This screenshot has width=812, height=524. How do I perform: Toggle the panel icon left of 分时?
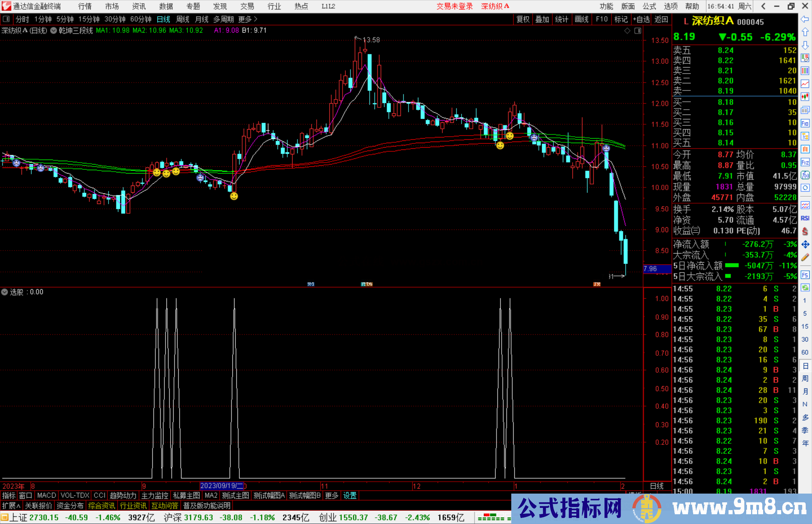[6, 19]
